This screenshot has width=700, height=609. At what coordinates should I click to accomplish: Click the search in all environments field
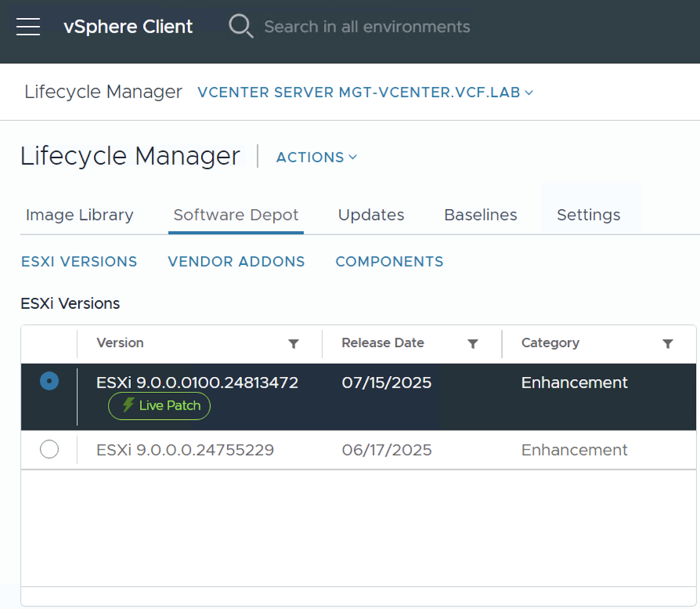point(367,26)
